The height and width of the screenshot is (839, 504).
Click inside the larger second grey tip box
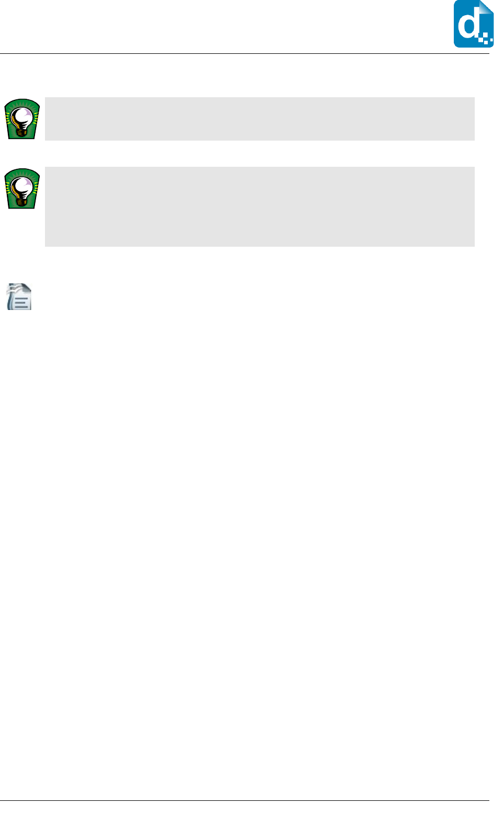pos(259,206)
